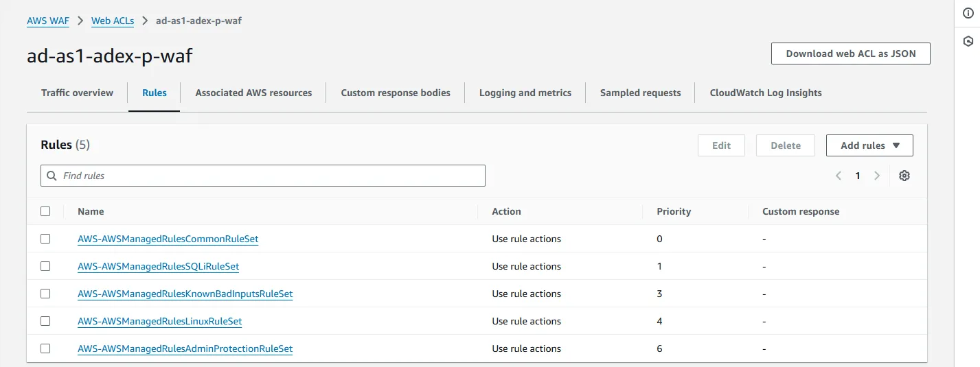
Task: Go to next page of rules
Action: pyautogui.click(x=877, y=176)
